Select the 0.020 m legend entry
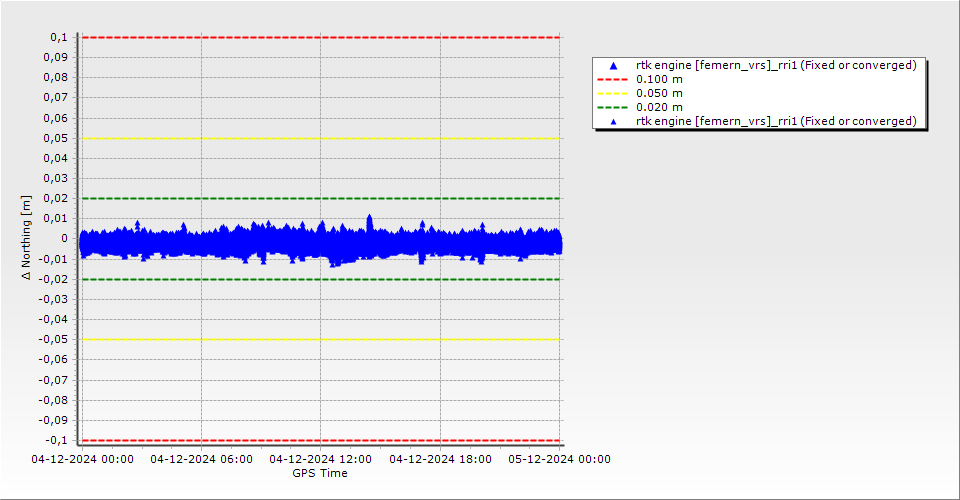Image resolution: width=960 pixels, height=500 pixels. [x=660, y=107]
